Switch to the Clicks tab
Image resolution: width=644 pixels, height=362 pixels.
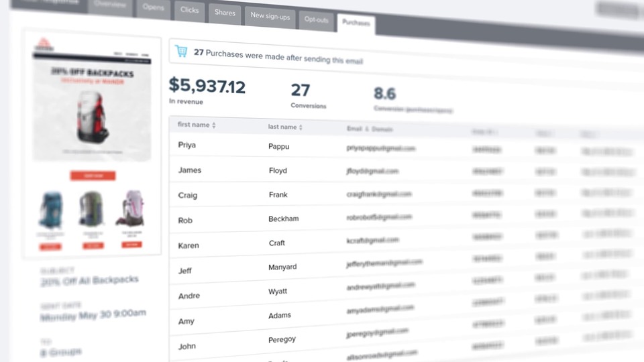(x=189, y=10)
